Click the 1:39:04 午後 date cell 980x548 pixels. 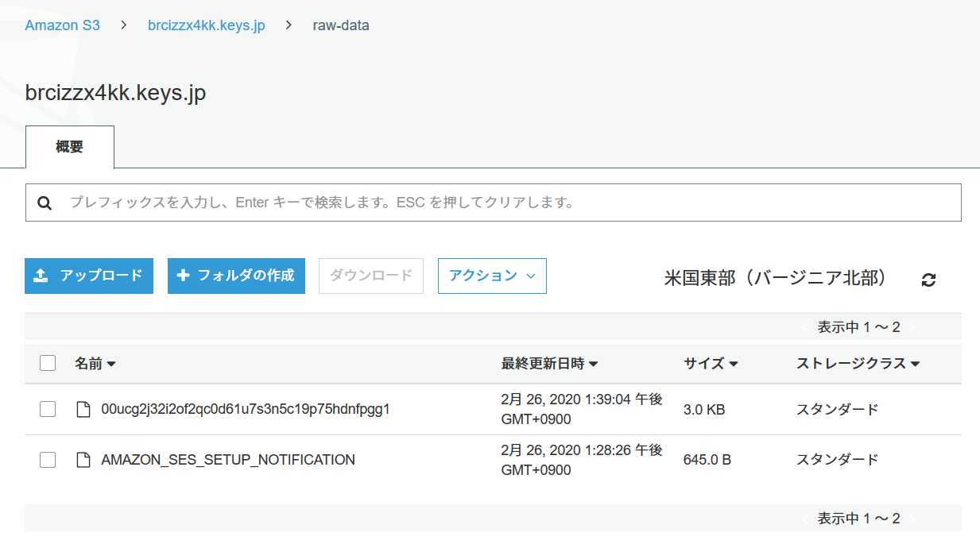(x=582, y=409)
